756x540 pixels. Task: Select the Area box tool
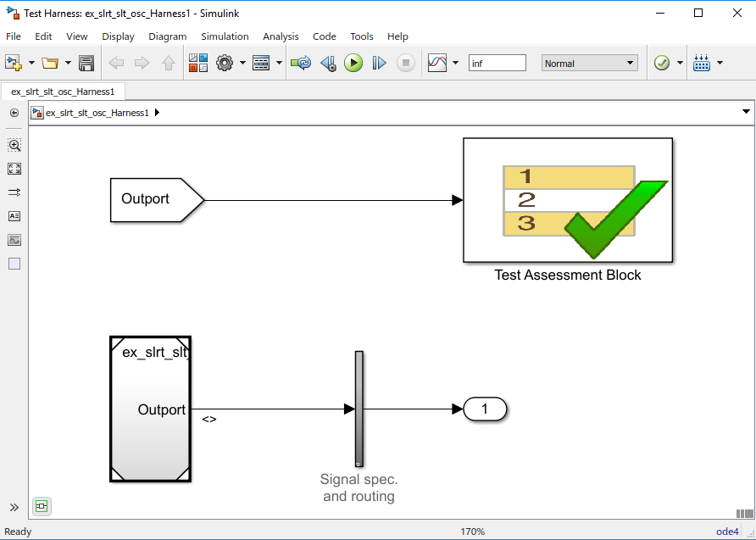[14, 264]
